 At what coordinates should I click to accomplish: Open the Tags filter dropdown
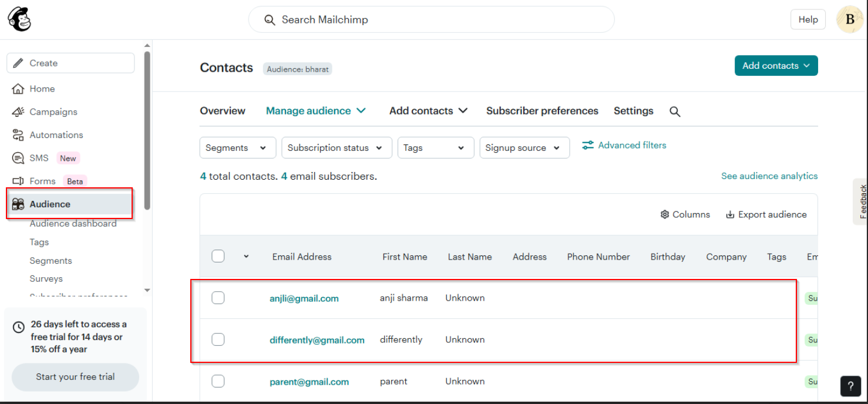tap(436, 148)
